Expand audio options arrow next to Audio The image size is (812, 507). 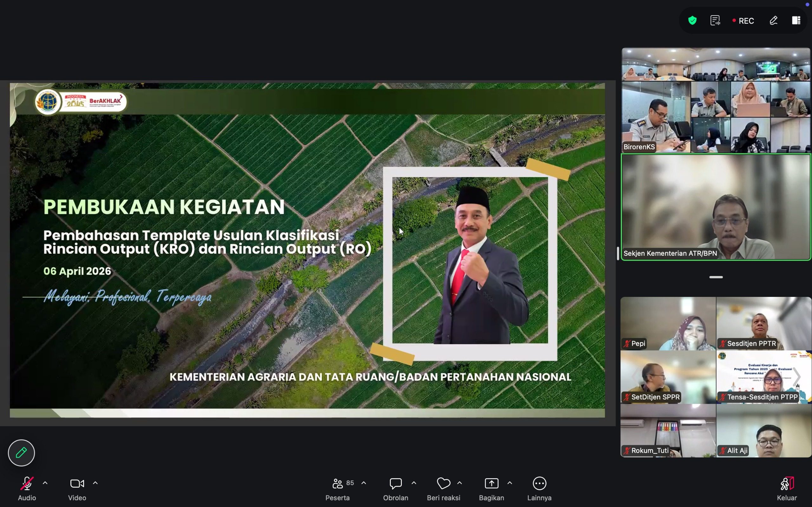pos(45,483)
